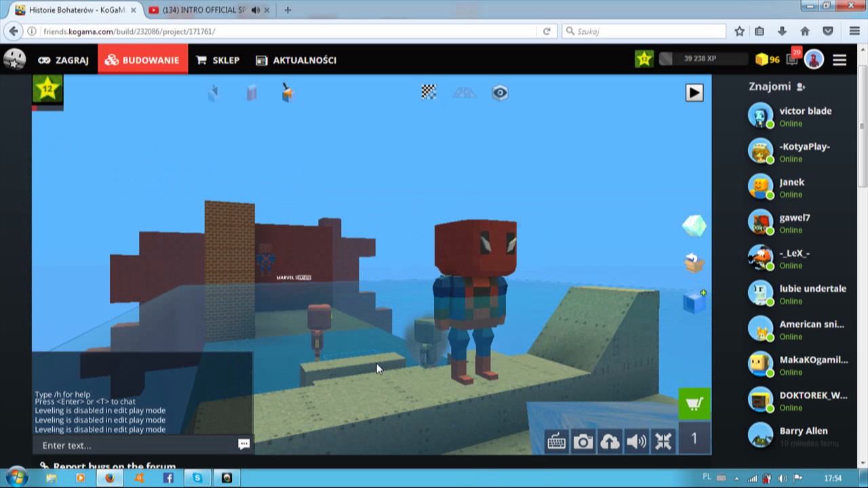Click the cloud upload publish icon
This screenshot has height=488, width=868.
coord(610,442)
